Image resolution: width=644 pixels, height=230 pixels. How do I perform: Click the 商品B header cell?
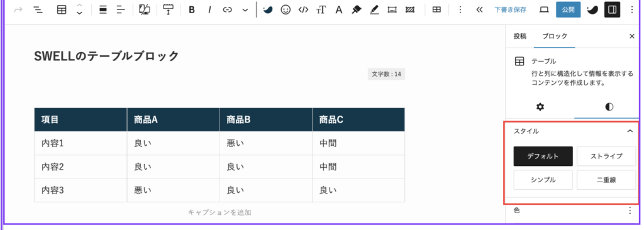(x=266, y=119)
